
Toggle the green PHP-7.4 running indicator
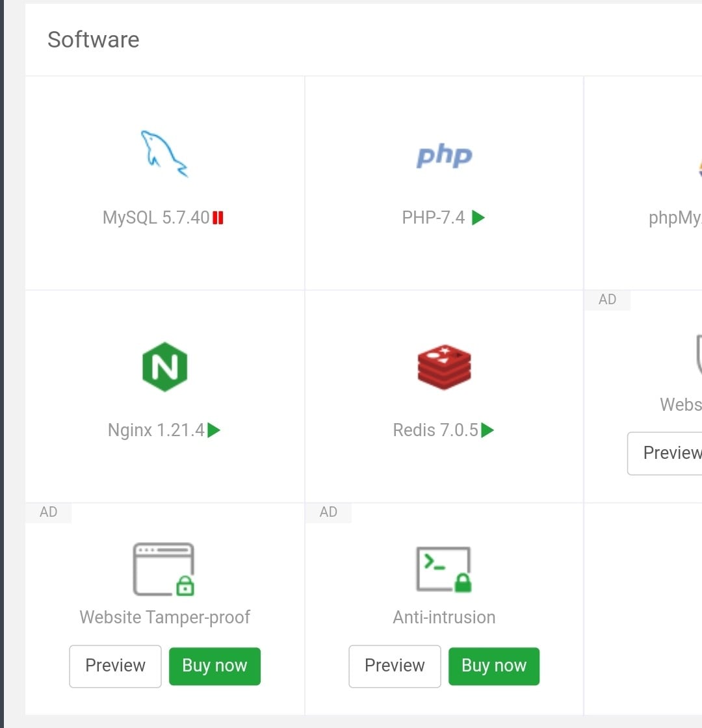tap(478, 218)
